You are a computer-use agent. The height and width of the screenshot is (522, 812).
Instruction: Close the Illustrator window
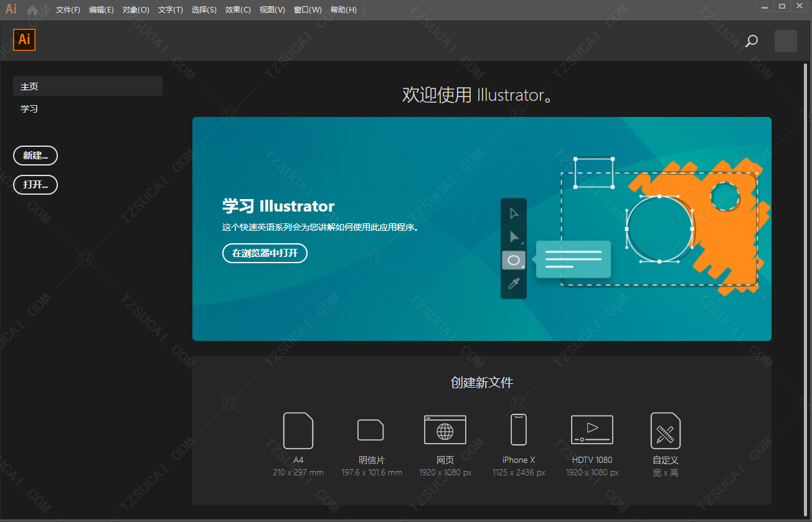pos(800,6)
